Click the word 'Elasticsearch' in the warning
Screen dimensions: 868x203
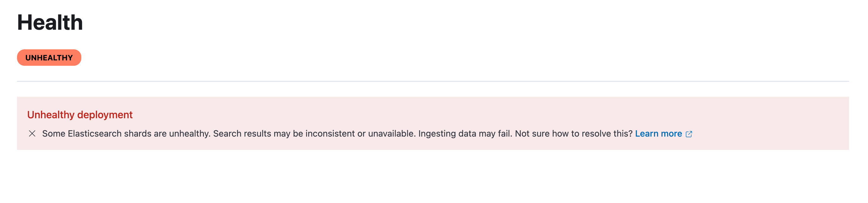[x=95, y=134]
